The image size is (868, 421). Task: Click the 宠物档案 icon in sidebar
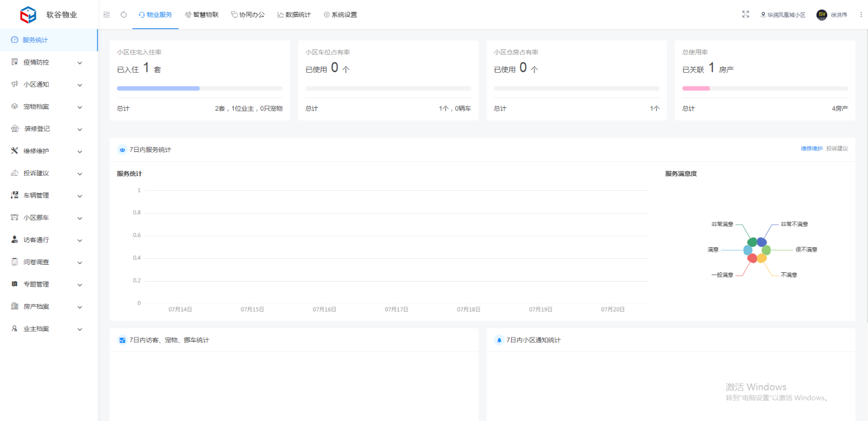(x=15, y=107)
